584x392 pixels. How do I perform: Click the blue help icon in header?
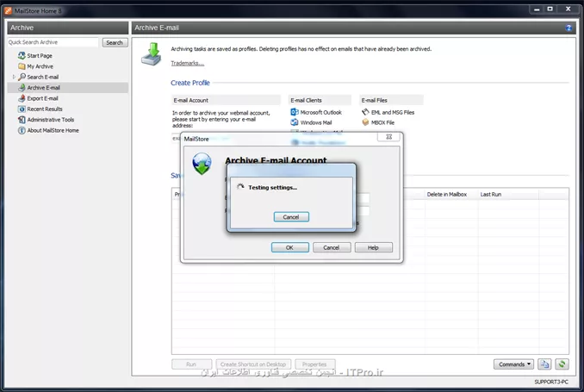(568, 28)
